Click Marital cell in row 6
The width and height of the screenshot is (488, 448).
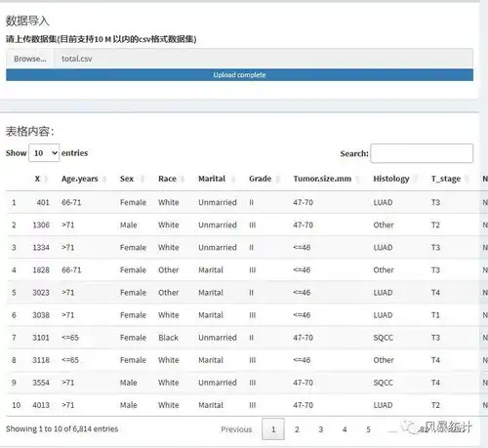pyautogui.click(x=211, y=315)
